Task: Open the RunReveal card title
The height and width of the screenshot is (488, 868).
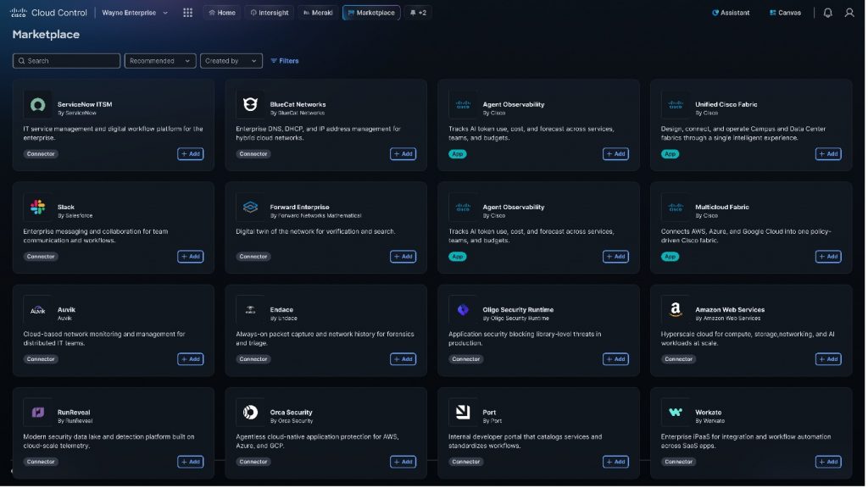Action: tap(74, 413)
